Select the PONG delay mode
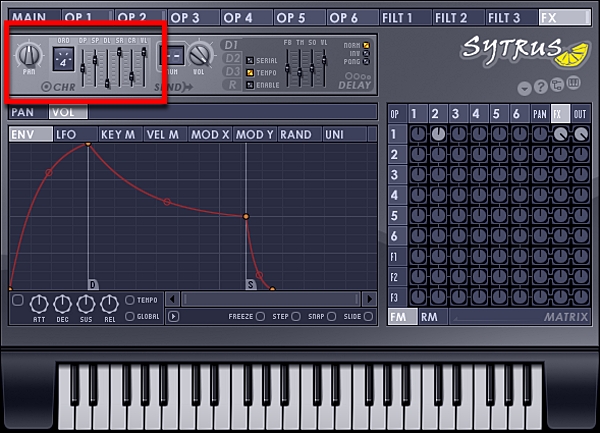 [366, 62]
